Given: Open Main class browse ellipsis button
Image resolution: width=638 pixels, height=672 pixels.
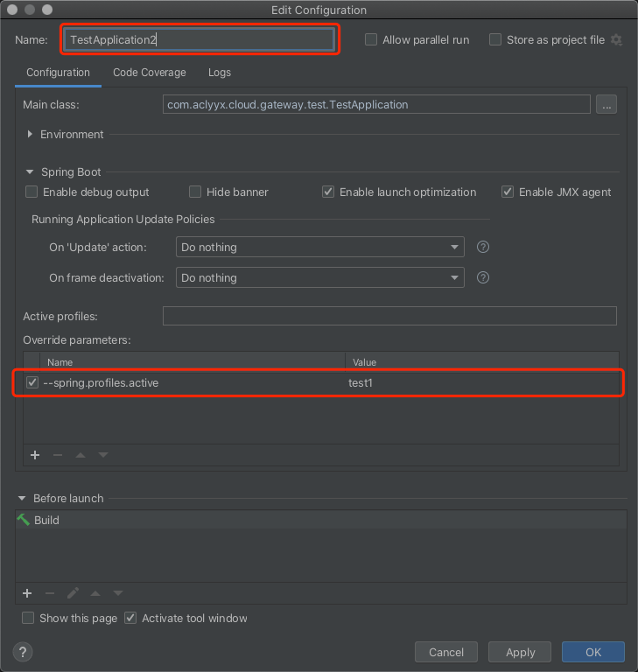Looking at the screenshot, I should (606, 104).
